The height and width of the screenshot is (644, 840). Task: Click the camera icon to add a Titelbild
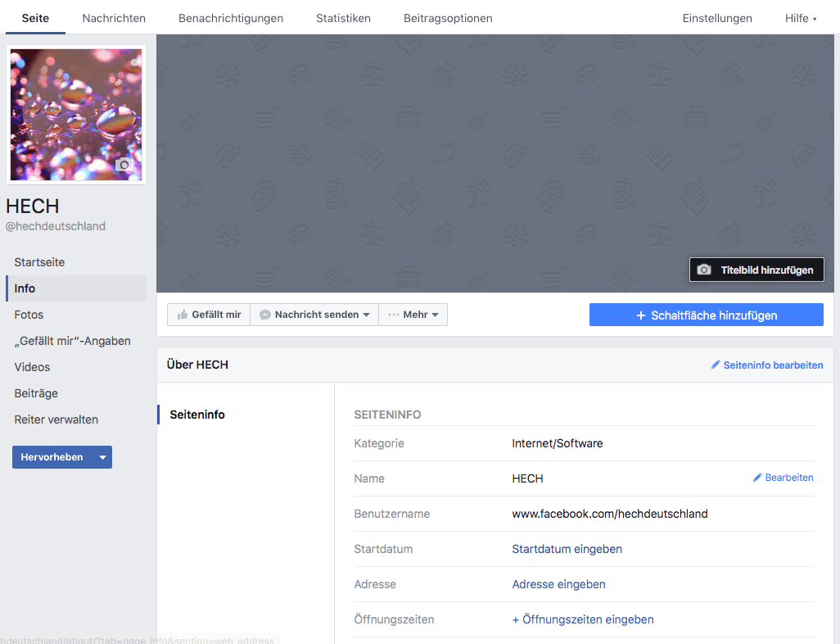pos(705,270)
